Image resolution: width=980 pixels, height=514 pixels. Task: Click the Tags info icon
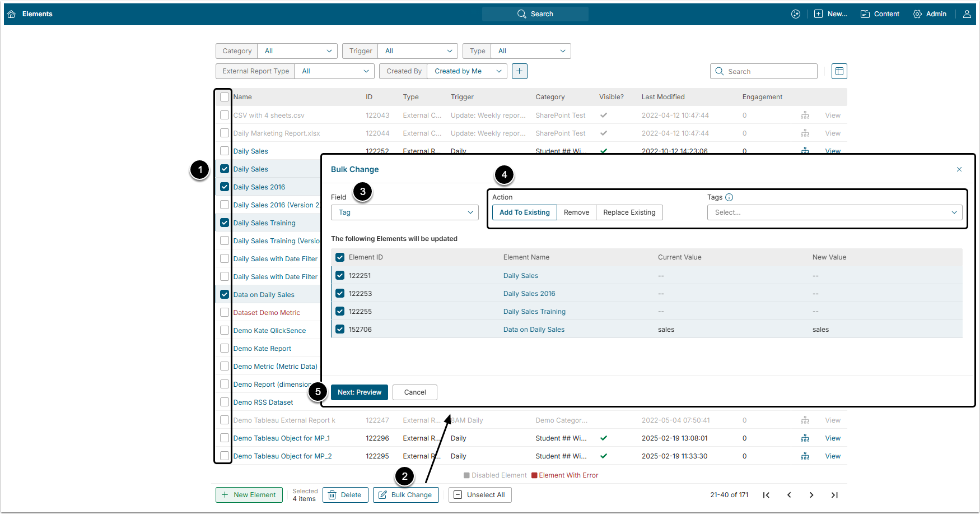click(x=729, y=197)
